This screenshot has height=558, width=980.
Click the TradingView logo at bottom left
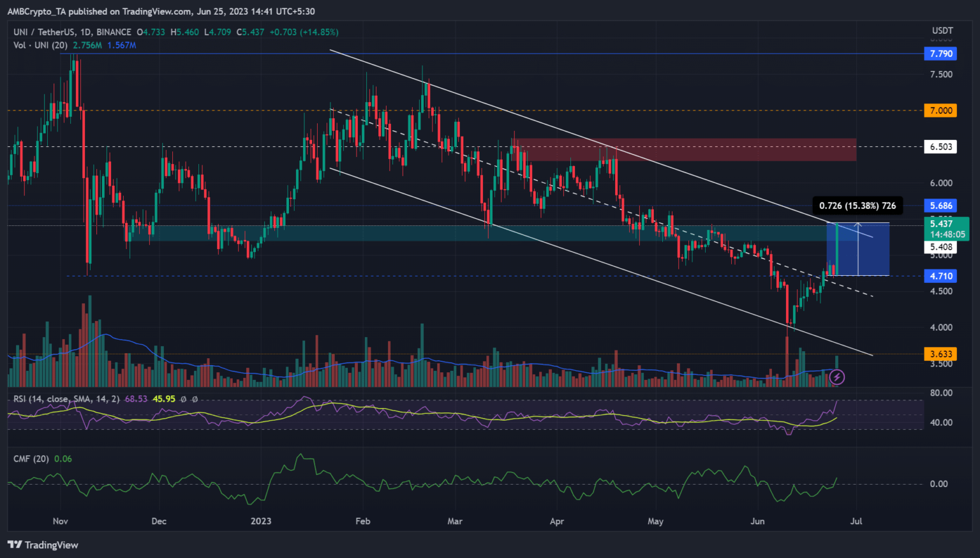(x=43, y=545)
